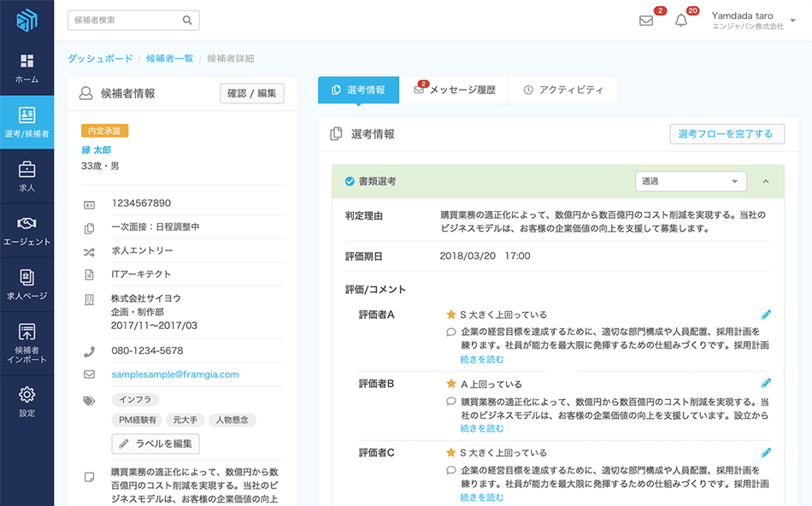Collapse the 書類選考 section chevron
Viewport: 812px width, 506px height.
pos(765,181)
